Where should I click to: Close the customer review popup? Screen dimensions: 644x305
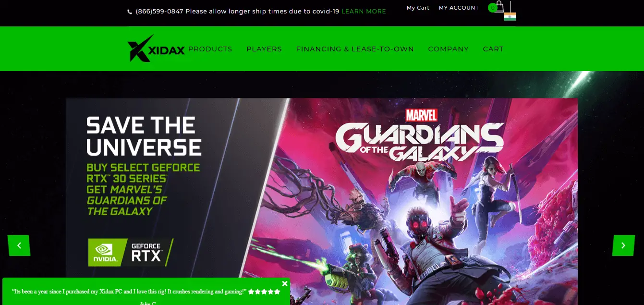tap(285, 283)
